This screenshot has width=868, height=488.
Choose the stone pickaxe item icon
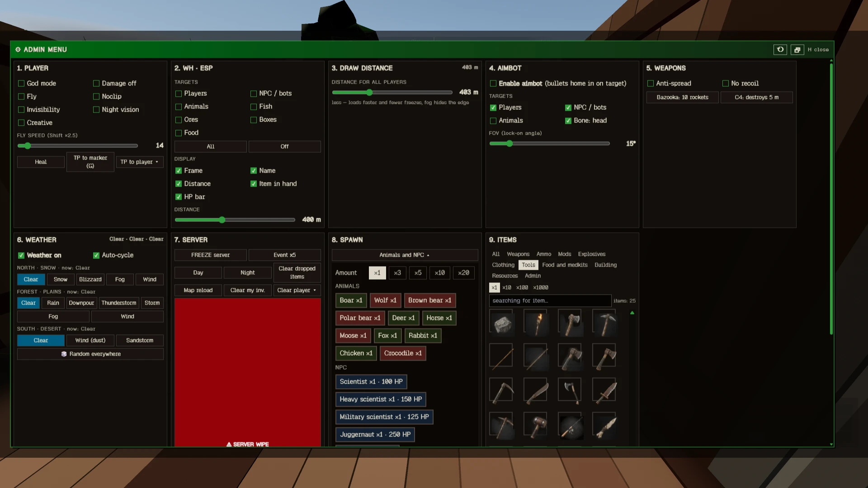coord(604,323)
